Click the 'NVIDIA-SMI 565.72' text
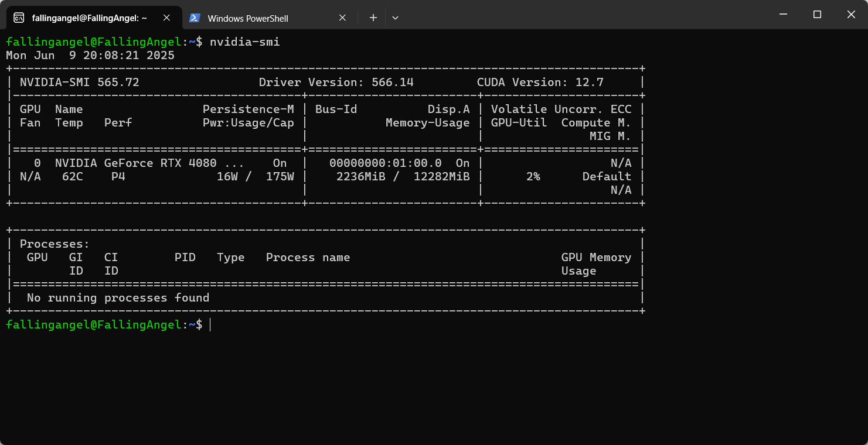 (80, 83)
